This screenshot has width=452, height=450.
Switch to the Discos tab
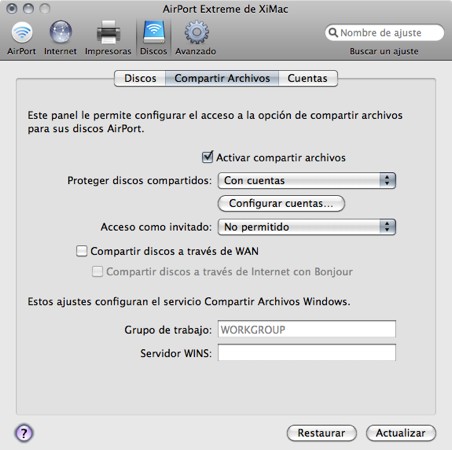(x=140, y=78)
